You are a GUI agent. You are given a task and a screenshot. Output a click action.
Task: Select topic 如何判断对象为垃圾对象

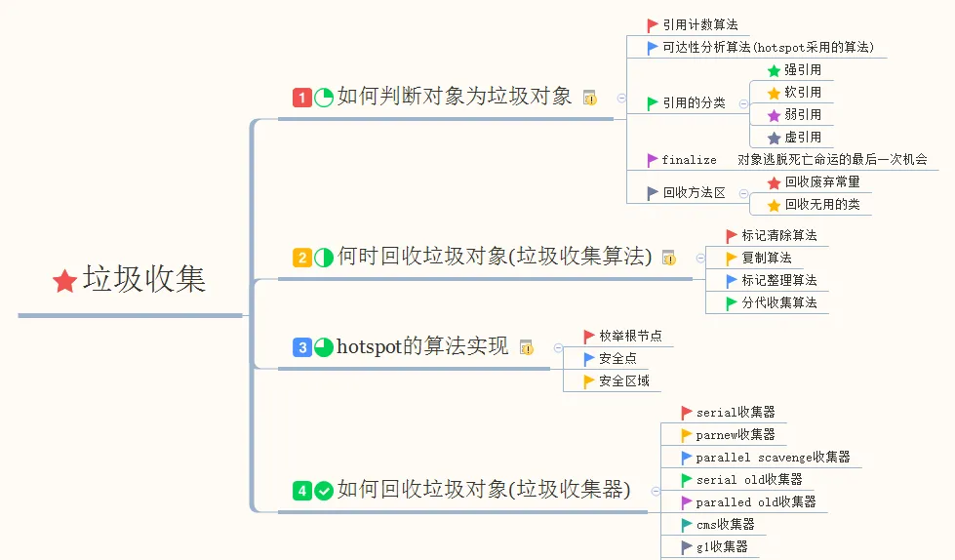pyautogui.click(x=455, y=97)
